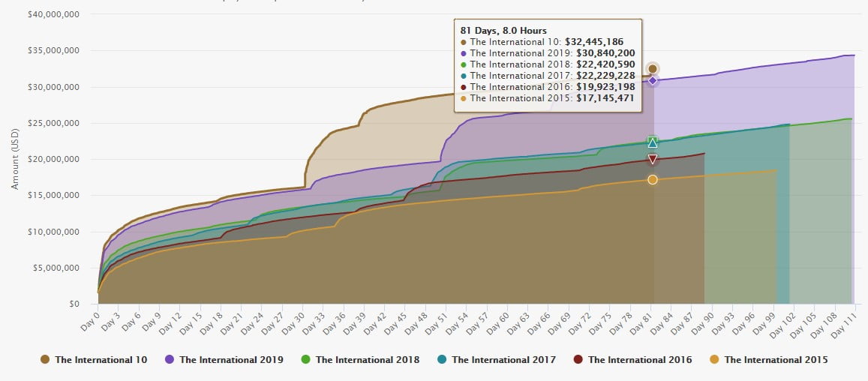The height and width of the screenshot is (381, 868).
Task: Toggle The International 2019 legend label text
Action: (233, 360)
